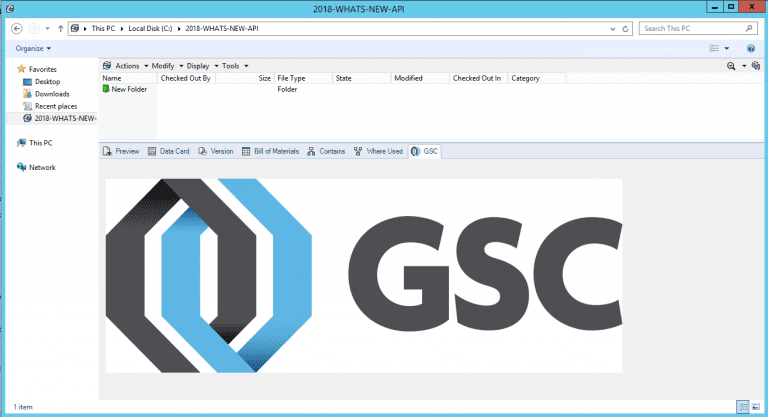
Task: Click the PDM icon at toolbar far right
Action: [x=756, y=66]
